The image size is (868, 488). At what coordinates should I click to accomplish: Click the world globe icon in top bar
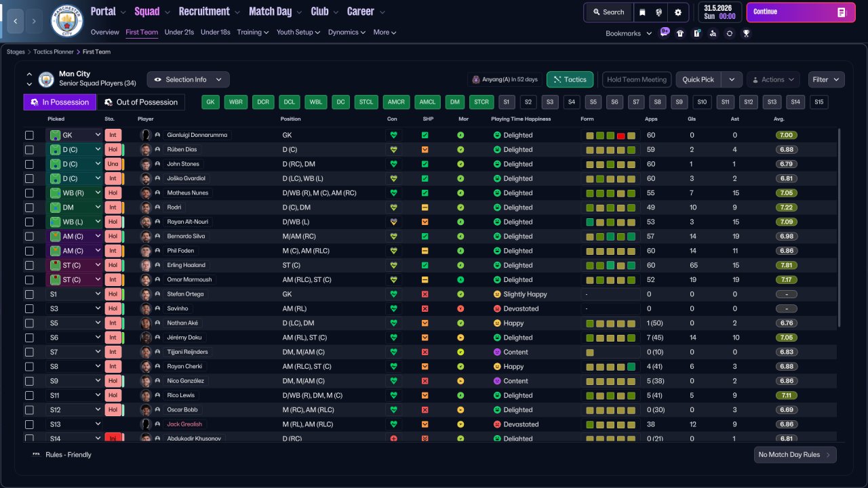(x=659, y=12)
